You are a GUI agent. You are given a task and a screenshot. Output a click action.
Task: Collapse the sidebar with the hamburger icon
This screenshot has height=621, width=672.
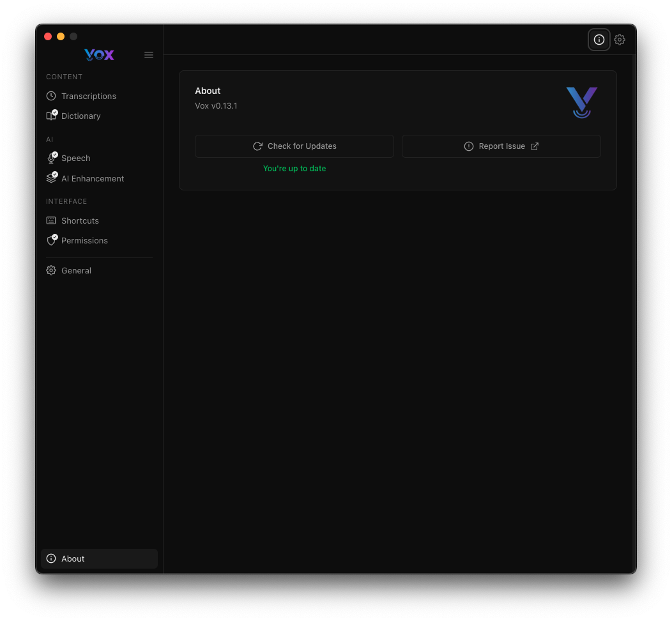(x=149, y=55)
